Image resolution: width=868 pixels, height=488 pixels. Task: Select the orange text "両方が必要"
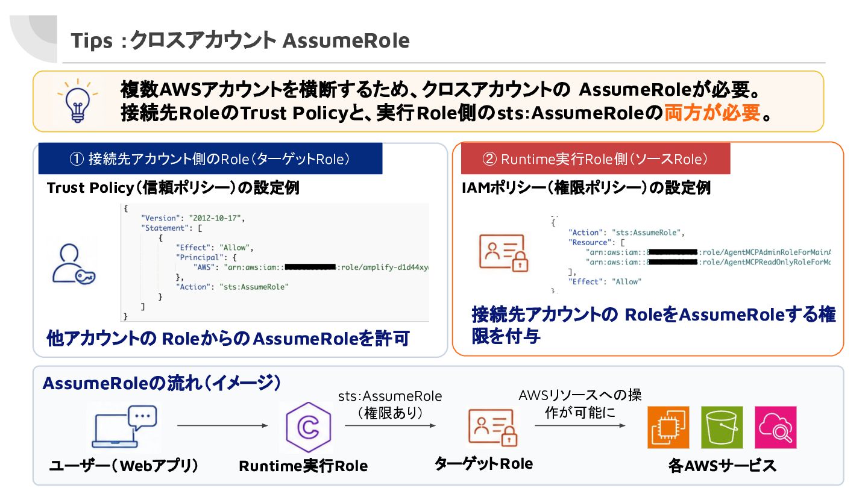tap(712, 113)
